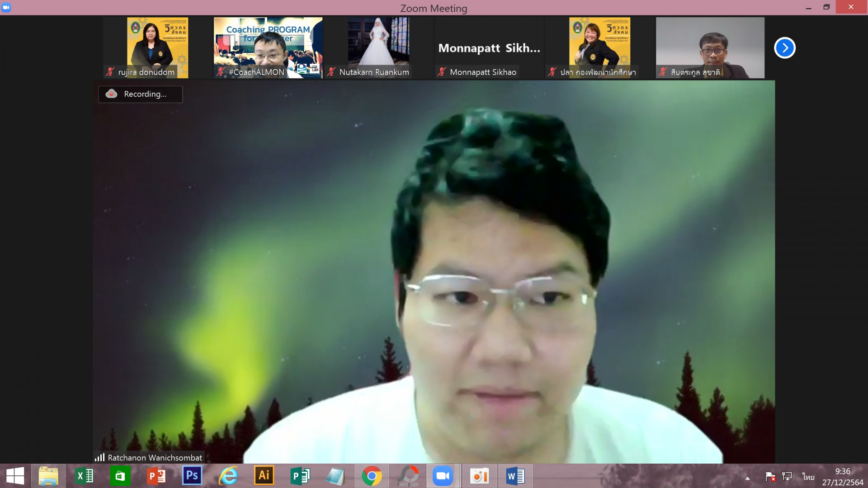This screenshot has width=868, height=488.
Task: Open the taskbar clock and date
Action: click(x=842, y=477)
